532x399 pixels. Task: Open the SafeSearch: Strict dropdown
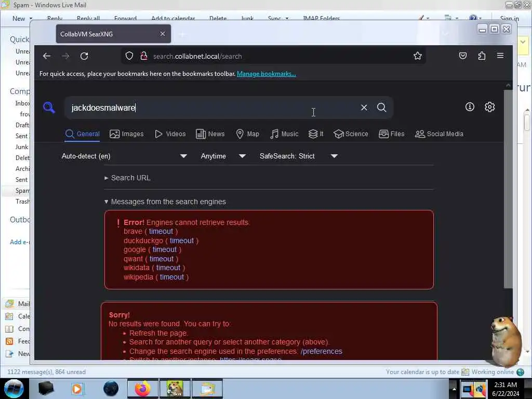(x=299, y=156)
